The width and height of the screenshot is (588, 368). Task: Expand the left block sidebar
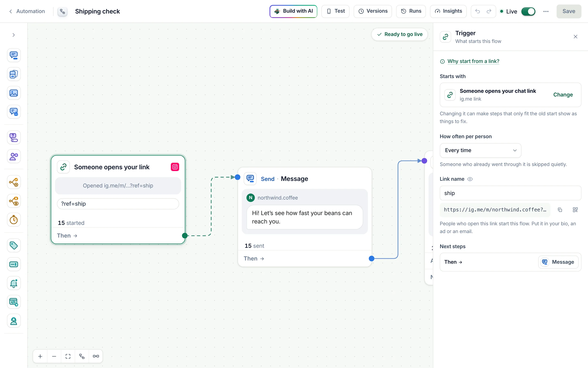coord(14,35)
